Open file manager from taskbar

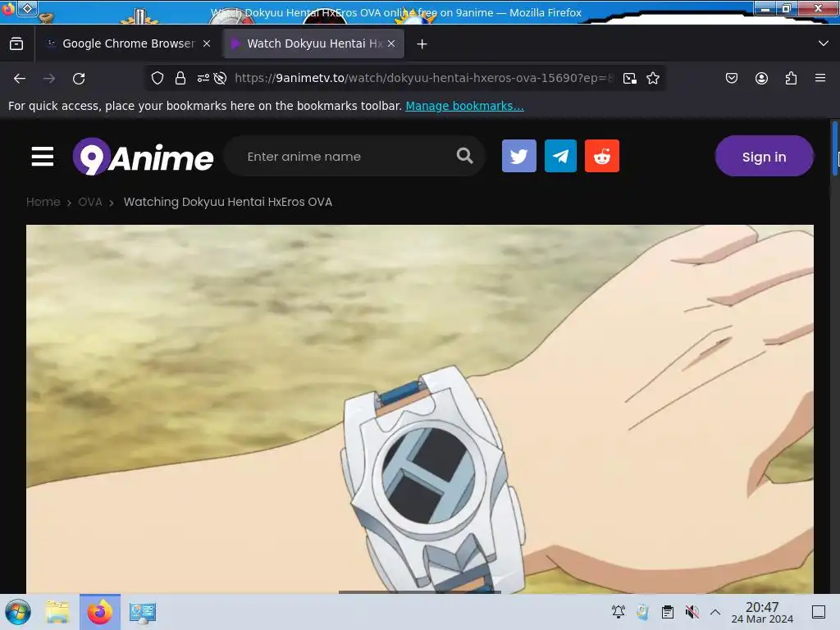point(57,612)
